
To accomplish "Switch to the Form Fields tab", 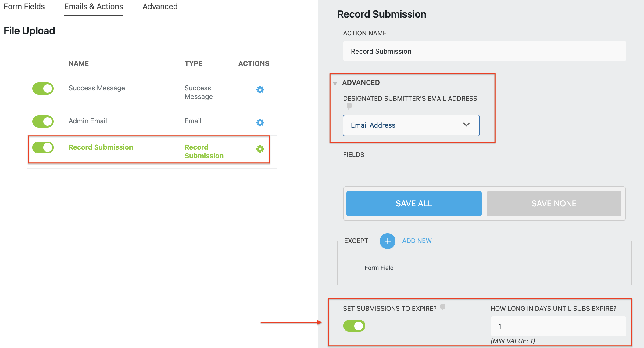I will coord(24,7).
